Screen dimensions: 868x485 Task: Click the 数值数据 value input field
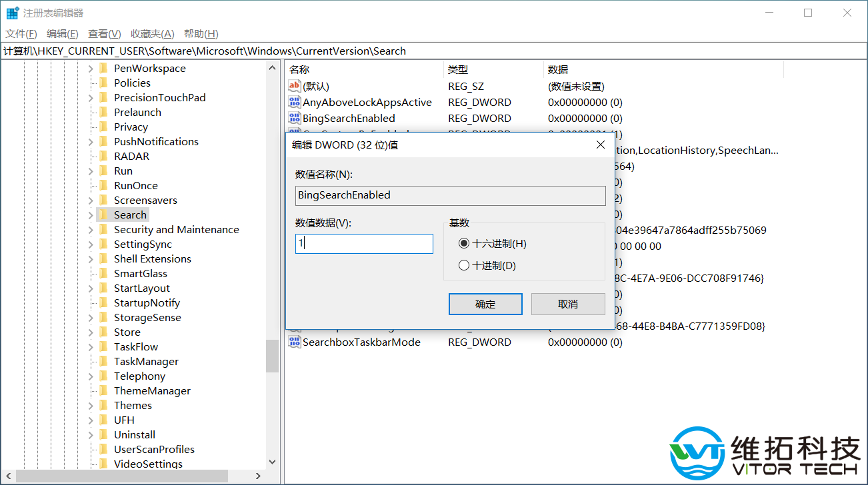[364, 244]
